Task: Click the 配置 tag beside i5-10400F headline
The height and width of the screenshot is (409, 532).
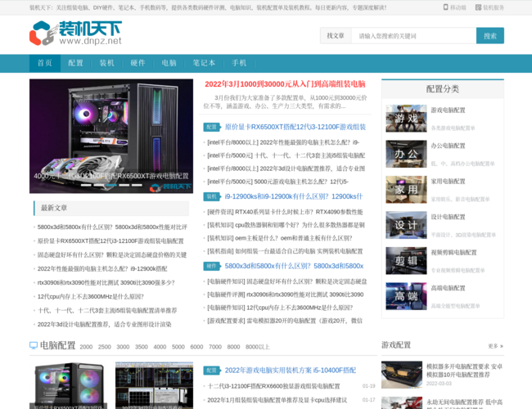Action: [212, 371]
